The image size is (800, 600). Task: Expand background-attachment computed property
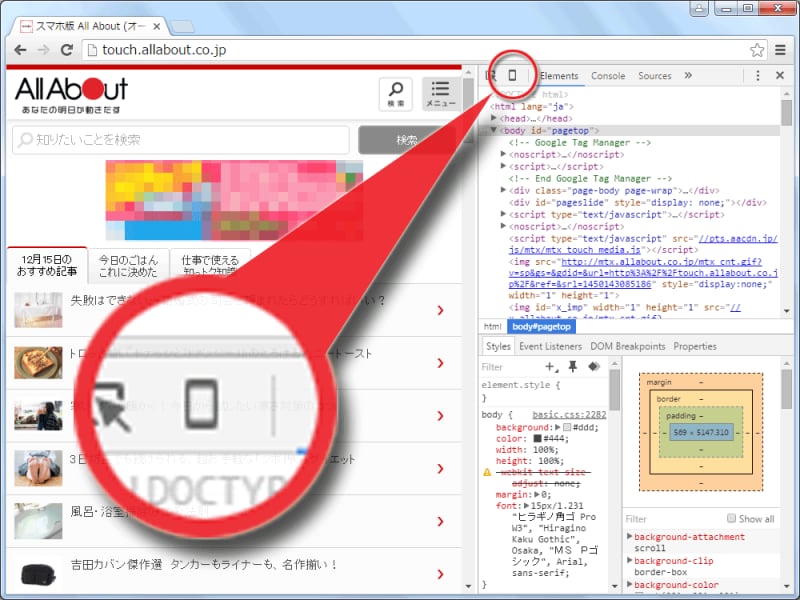630,537
